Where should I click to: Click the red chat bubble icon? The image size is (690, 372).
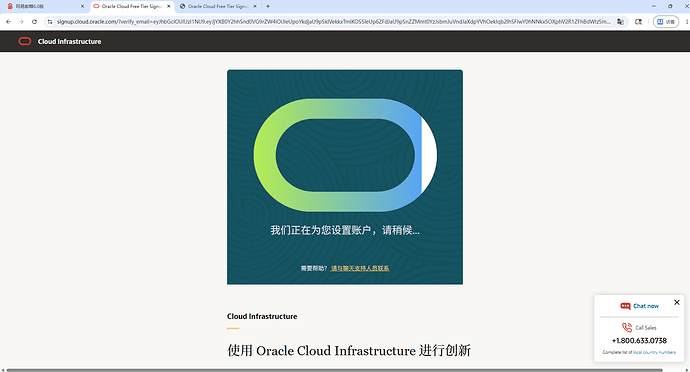click(x=625, y=306)
